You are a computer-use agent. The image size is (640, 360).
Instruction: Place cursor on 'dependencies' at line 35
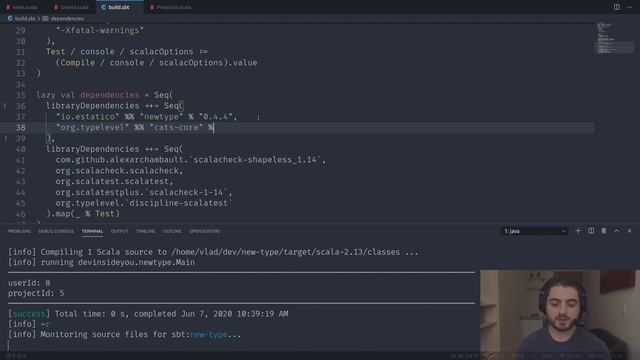[109, 95]
